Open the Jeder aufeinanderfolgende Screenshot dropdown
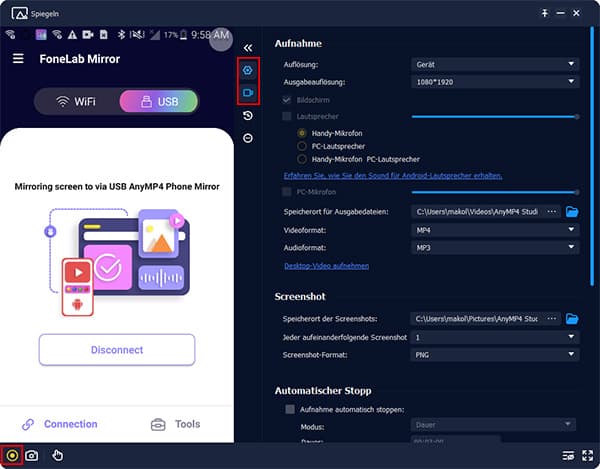Screen dimensions: 600x469 pyautogui.click(x=495, y=337)
